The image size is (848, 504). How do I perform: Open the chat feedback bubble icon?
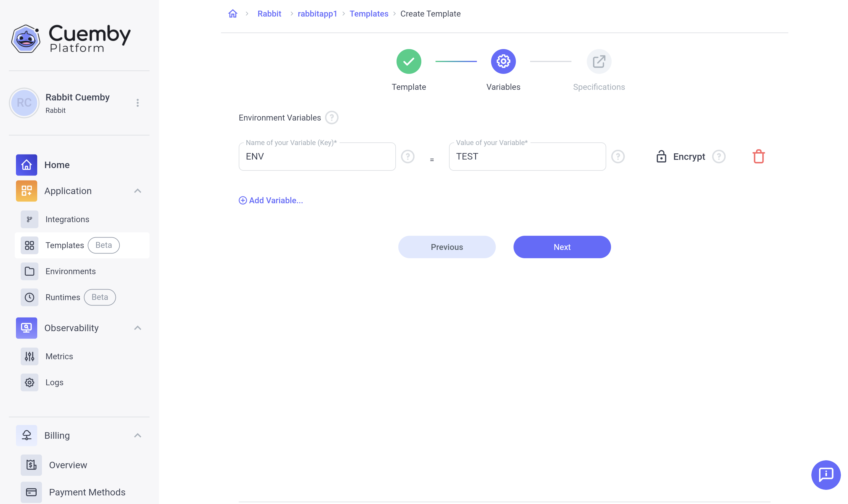coord(825,474)
